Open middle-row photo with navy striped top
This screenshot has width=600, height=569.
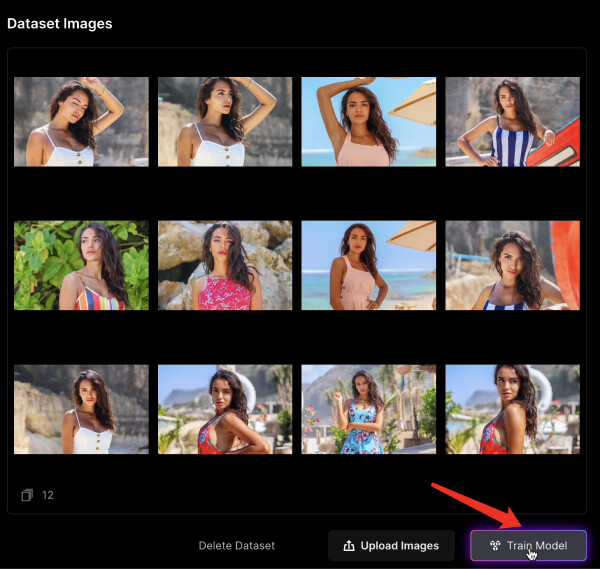[512, 265]
